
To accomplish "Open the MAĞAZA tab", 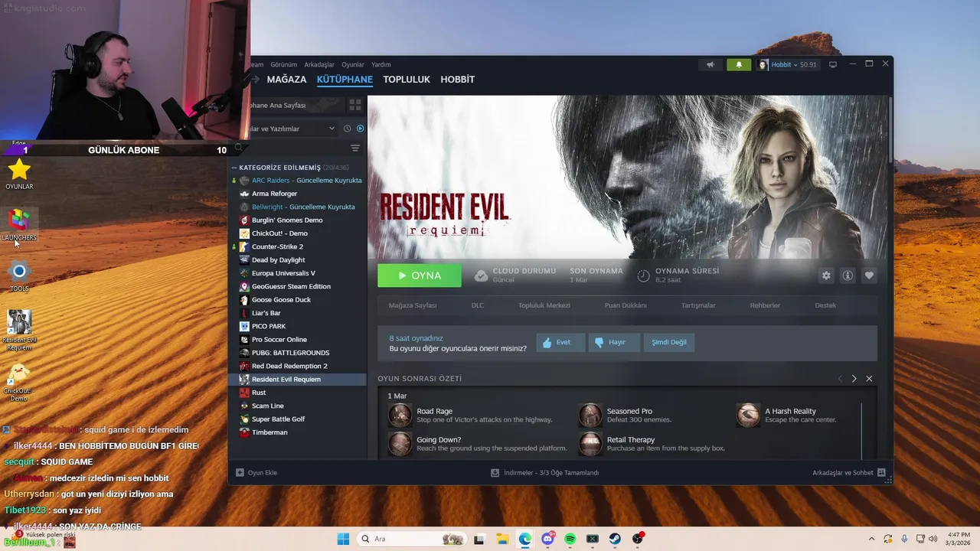I will 286,80.
